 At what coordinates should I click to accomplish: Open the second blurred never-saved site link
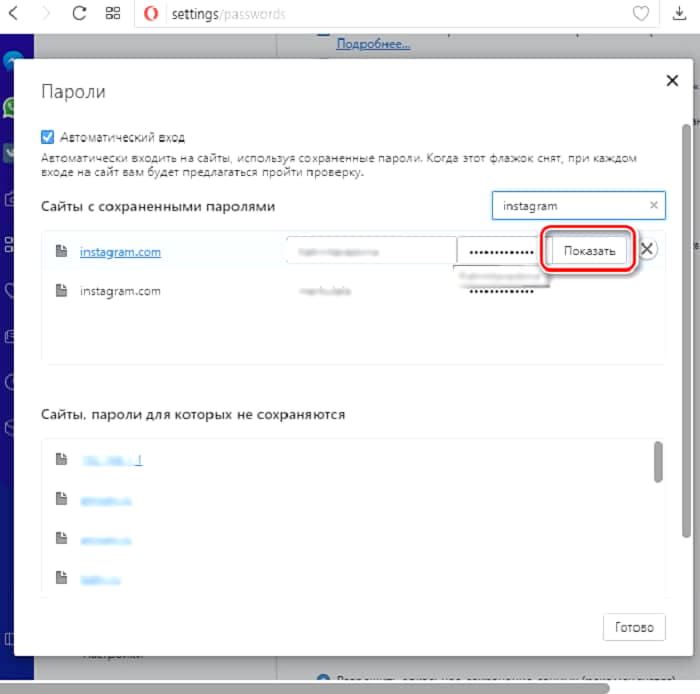coord(106,501)
